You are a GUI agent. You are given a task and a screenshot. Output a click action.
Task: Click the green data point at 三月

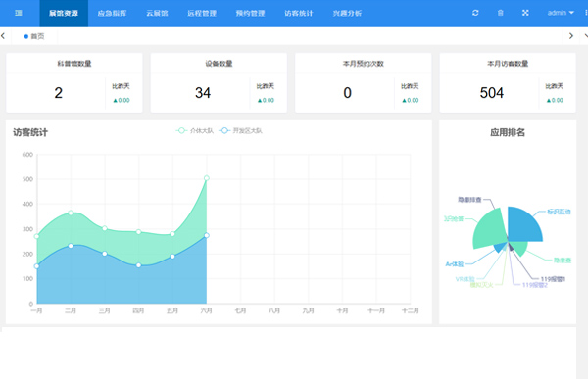click(x=105, y=228)
